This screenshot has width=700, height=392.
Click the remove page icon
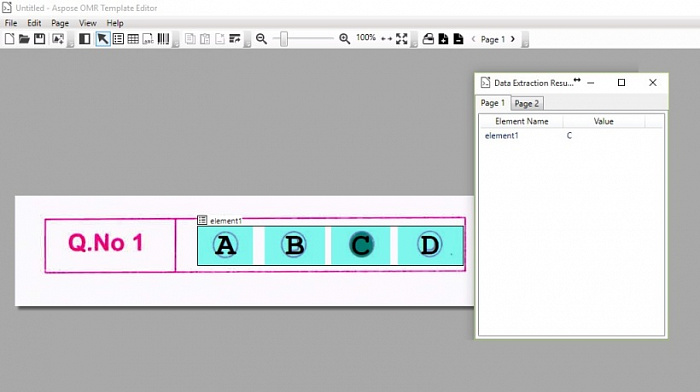[458, 39]
